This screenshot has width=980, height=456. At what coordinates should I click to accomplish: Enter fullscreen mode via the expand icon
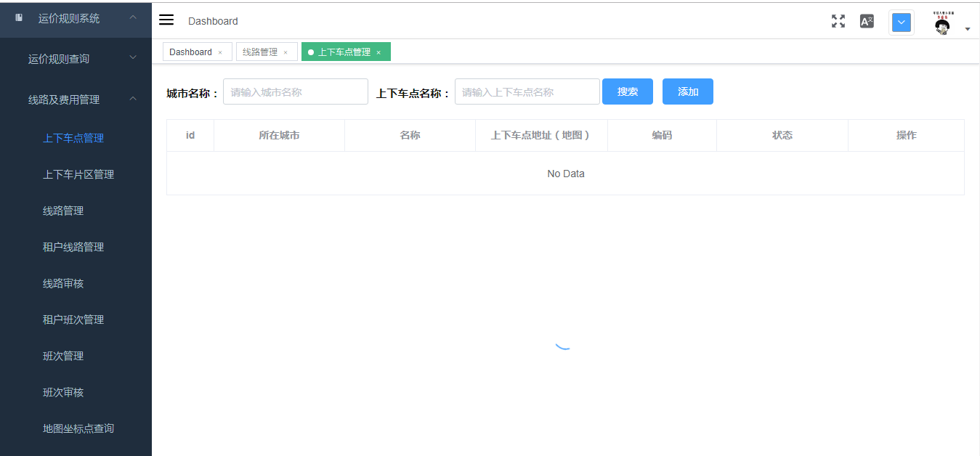click(838, 21)
